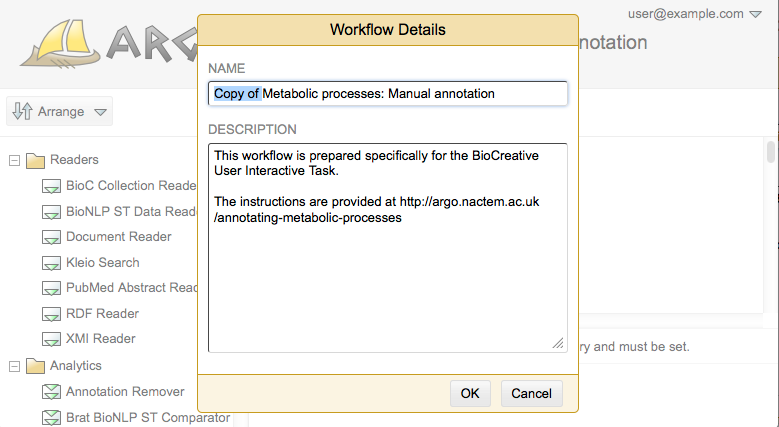Open the user@example.com account menu arrow
Image resolution: width=779 pixels, height=427 pixels.
pyautogui.click(x=755, y=14)
